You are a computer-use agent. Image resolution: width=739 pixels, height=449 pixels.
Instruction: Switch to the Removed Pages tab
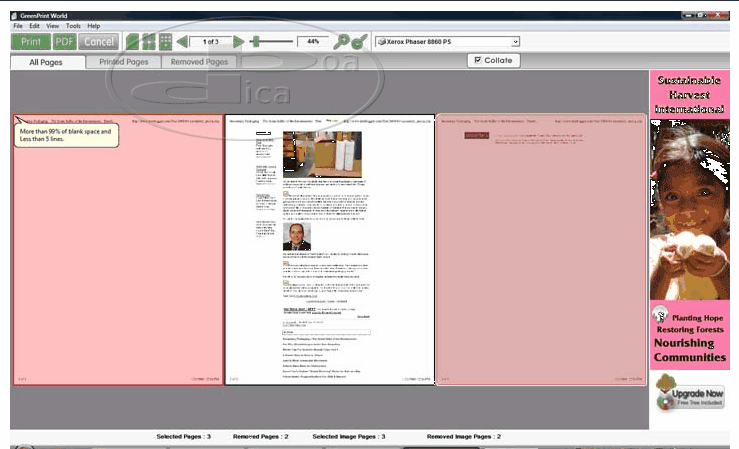(199, 62)
